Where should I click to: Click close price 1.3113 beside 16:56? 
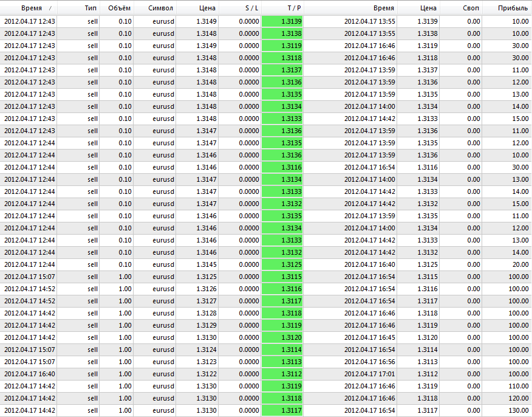428,362
